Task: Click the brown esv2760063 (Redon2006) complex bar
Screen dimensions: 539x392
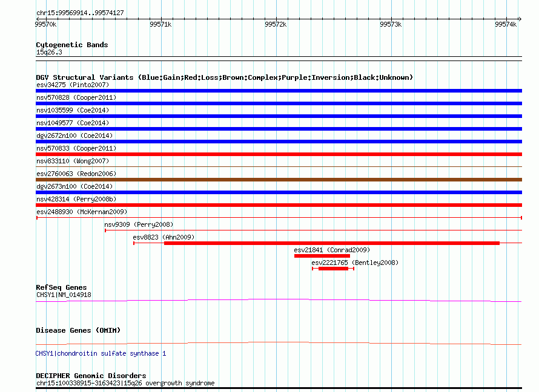Action: tap(279, 180)
